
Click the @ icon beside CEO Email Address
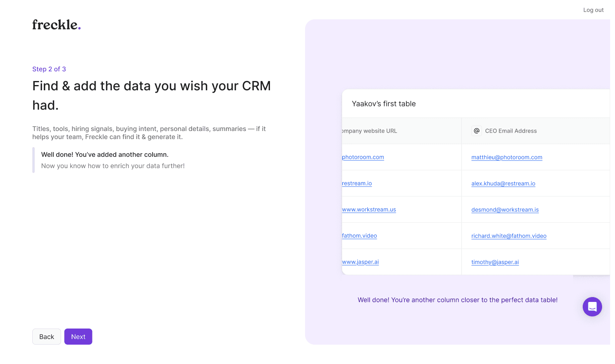(477, 131)
